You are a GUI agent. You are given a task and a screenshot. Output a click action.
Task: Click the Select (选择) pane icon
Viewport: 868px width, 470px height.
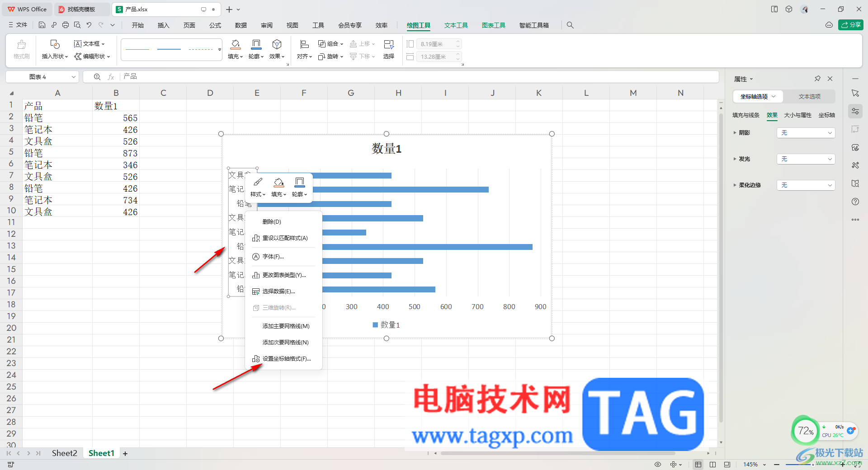pyautogui.click(x=389, y=44)
